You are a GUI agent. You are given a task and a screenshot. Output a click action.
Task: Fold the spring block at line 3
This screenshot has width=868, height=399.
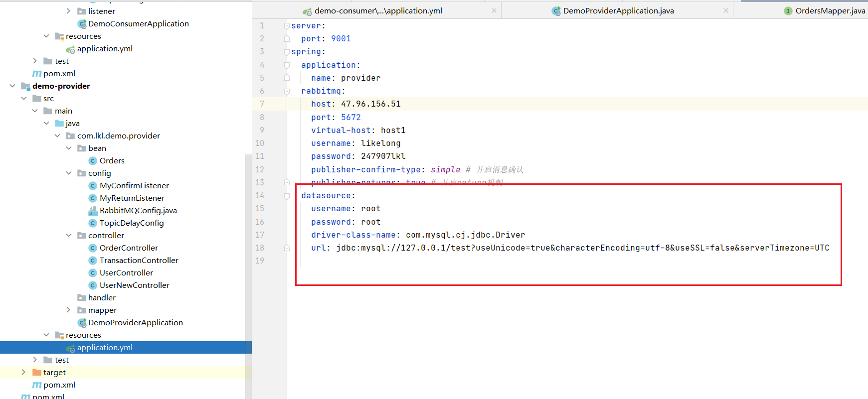pos(287,52)
